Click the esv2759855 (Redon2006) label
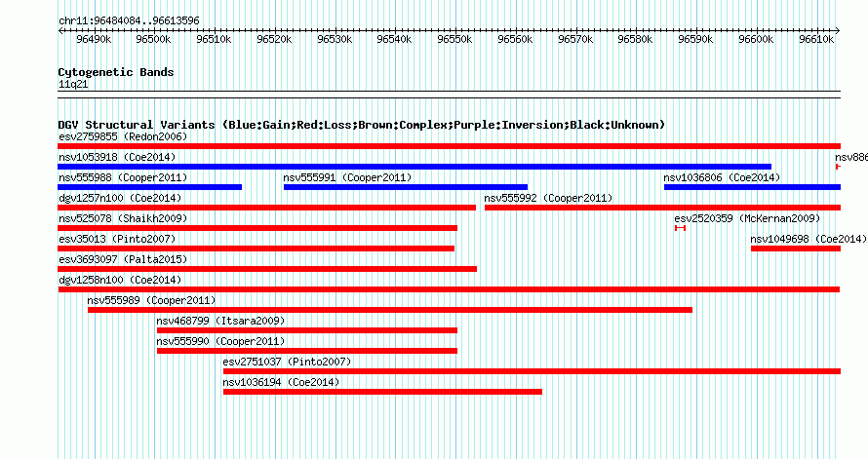Viewport: 868px width, 459px height. 123,136
